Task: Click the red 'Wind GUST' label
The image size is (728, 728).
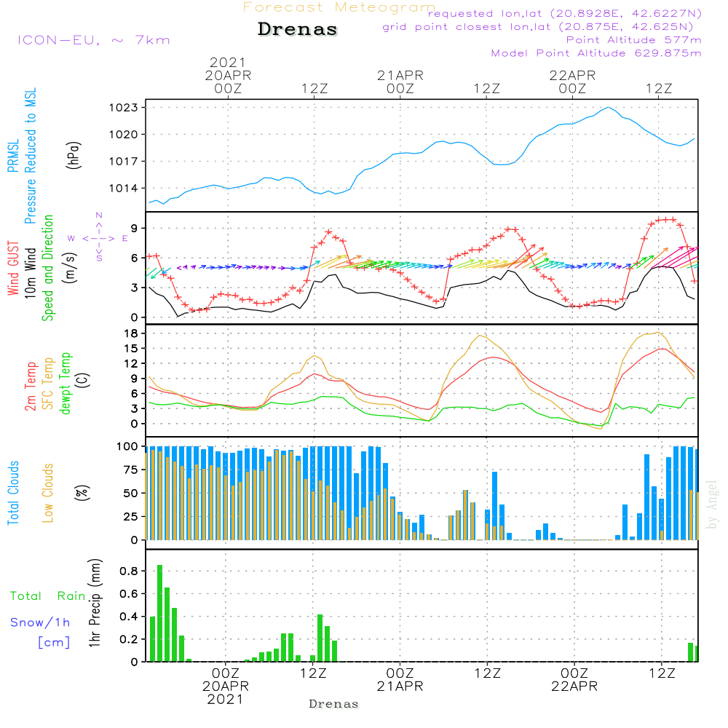Action: (13, 268)
